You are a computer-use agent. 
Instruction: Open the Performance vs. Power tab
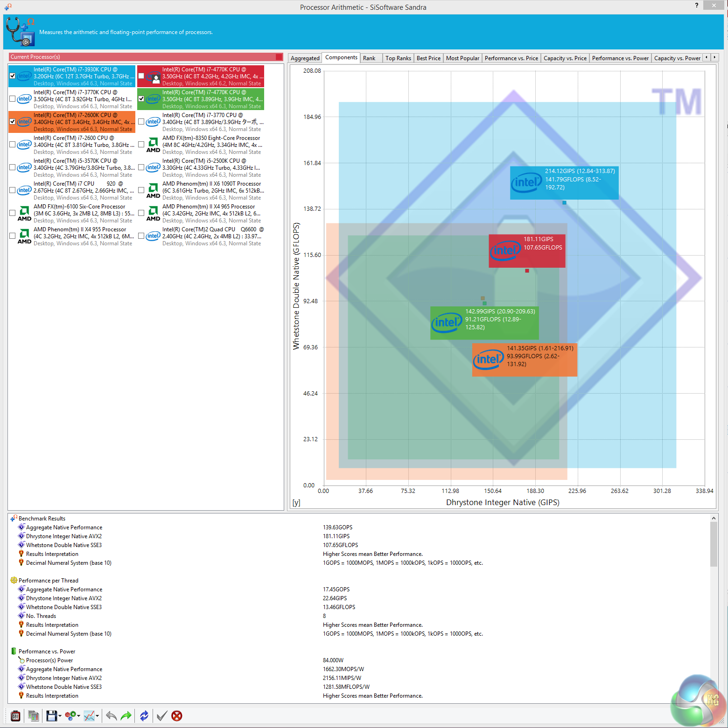pos(620,58)
